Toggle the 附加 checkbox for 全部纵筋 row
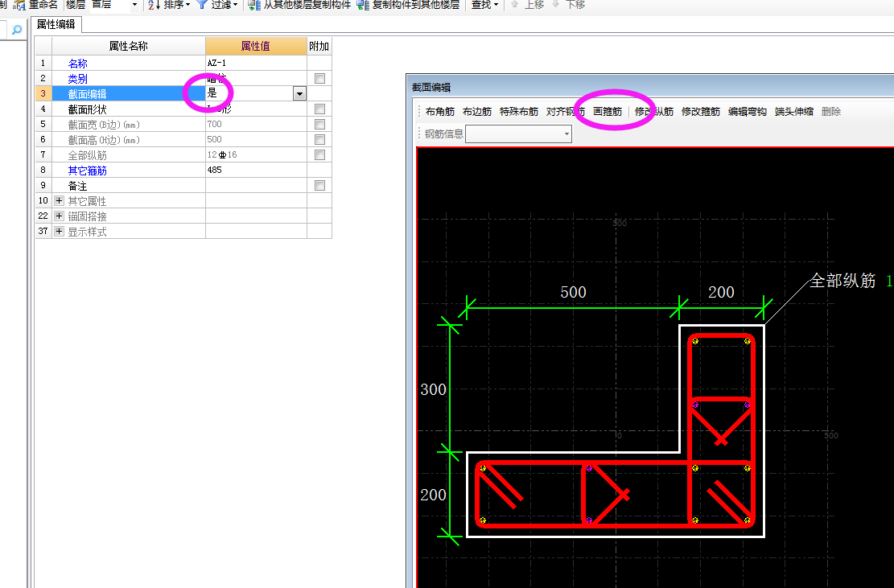 point(319,155)
